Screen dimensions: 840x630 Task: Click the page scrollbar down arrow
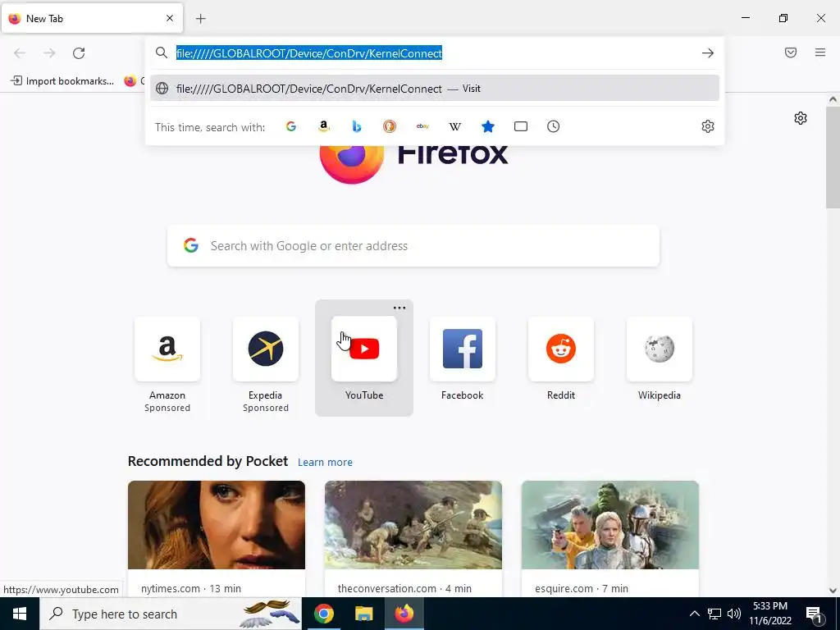coord(833,591)
